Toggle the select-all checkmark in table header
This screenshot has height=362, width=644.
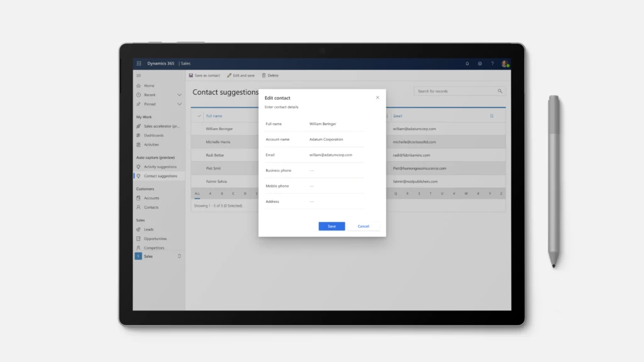199,116
